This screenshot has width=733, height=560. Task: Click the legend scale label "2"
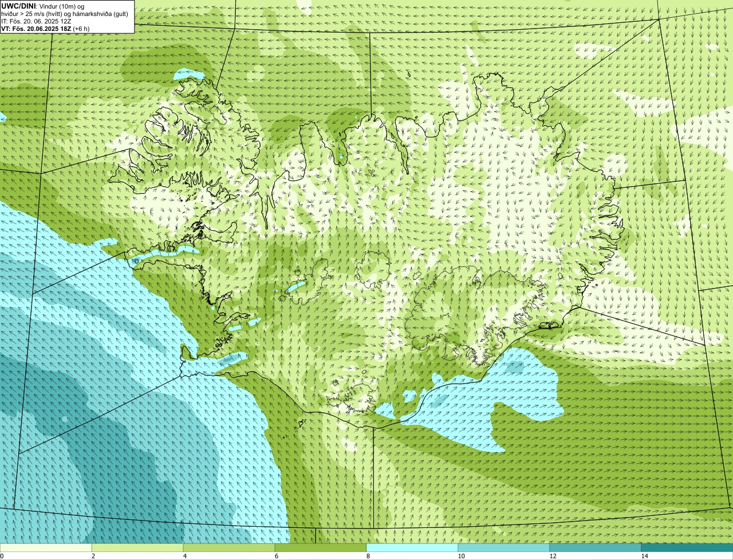pos(93,556)
